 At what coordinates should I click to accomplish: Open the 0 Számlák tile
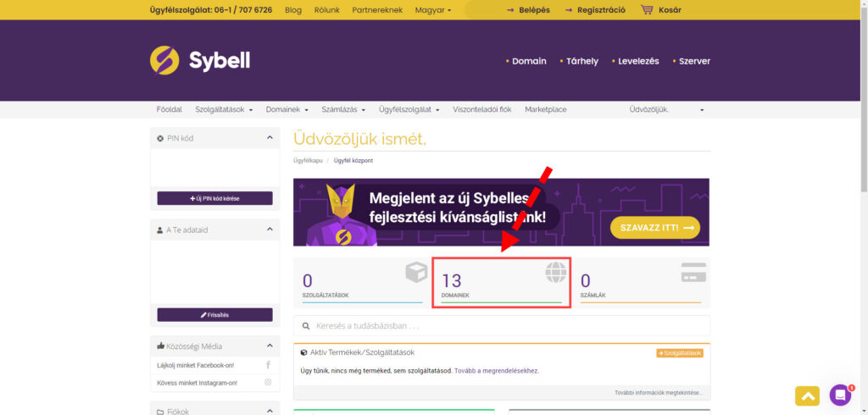(x=641, y=282)
